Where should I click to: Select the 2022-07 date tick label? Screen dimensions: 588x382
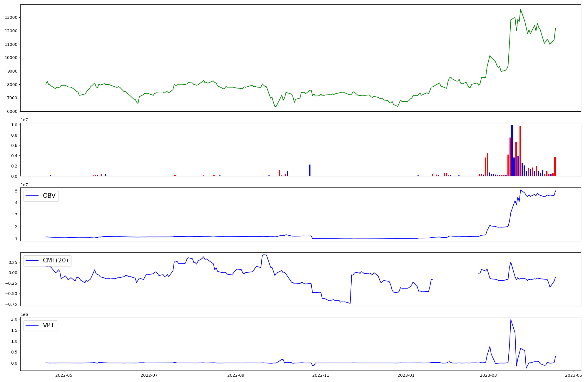coord(149,375)
